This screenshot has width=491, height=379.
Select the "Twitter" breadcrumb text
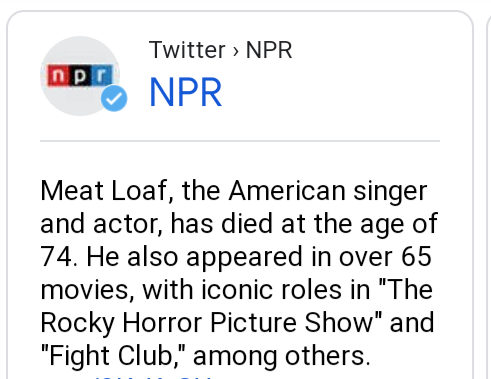(x=187, y=50)
